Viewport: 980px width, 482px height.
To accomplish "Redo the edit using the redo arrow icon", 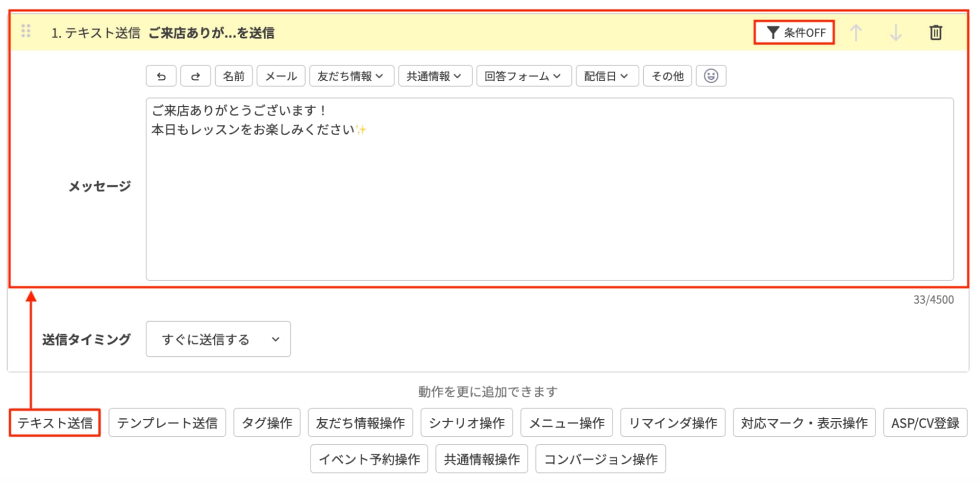I will pyautogui.click(x=196, y=75).
